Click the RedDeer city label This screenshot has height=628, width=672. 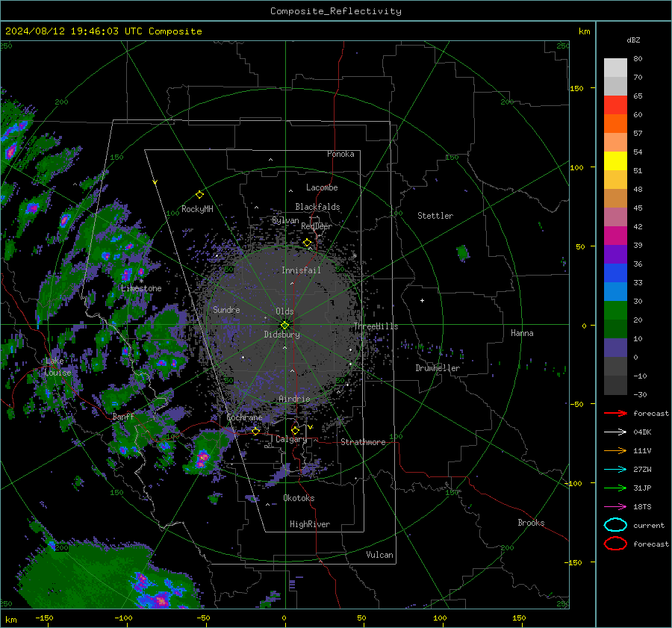pos(317,226)
